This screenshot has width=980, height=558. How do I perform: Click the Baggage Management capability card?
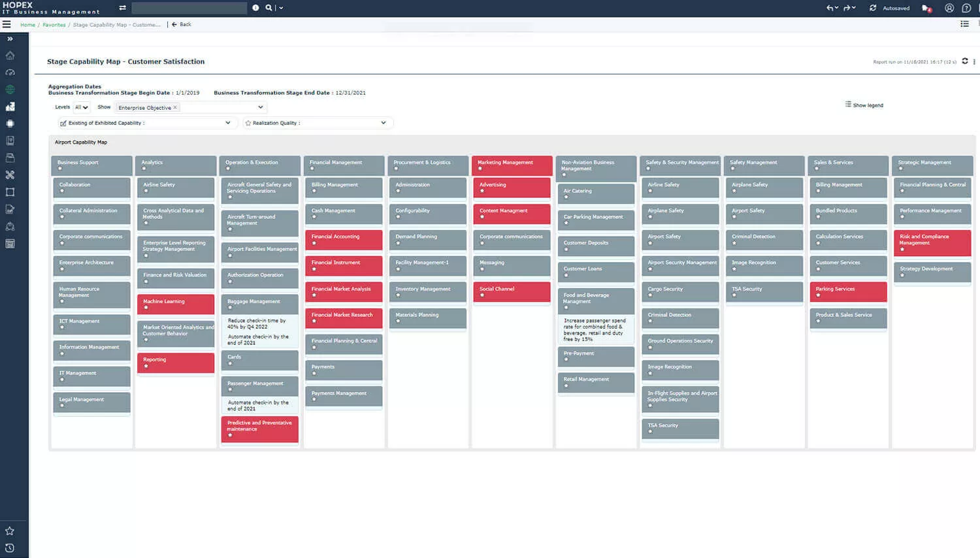pos(260,304)
